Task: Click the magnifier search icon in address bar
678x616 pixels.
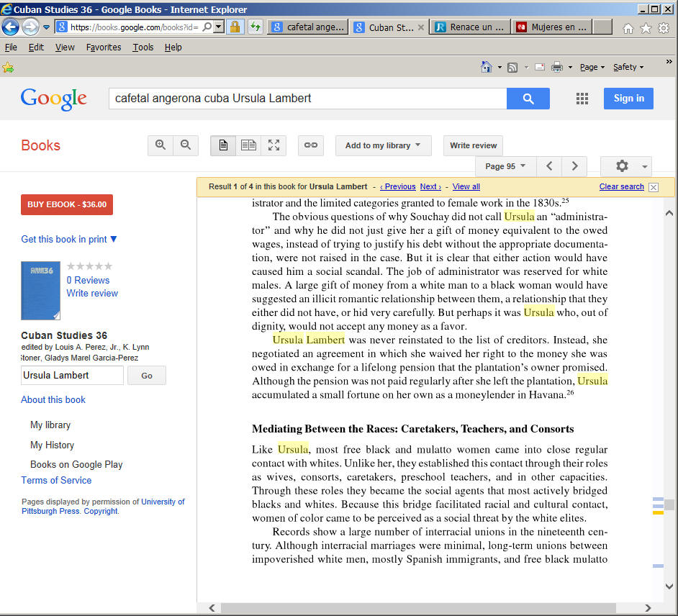Action: pyautogui.click(x=207, y=27)
